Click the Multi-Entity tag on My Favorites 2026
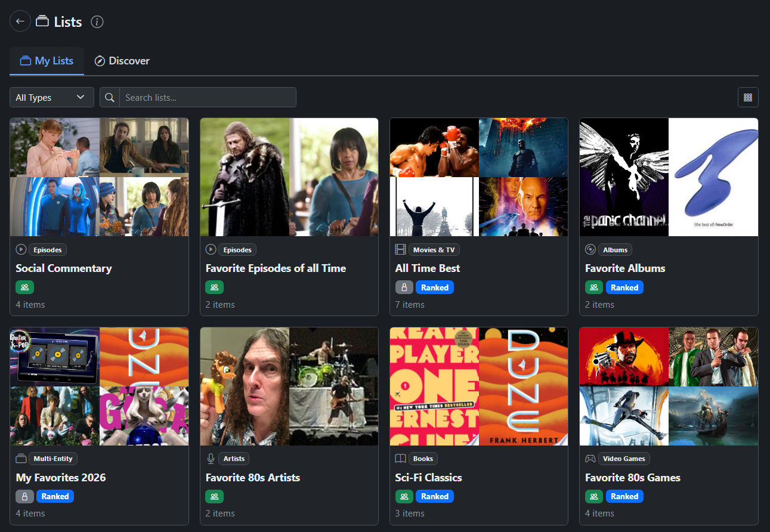 click(53, 459)
